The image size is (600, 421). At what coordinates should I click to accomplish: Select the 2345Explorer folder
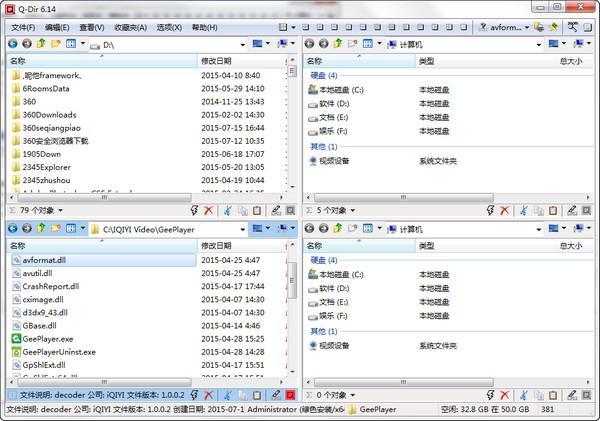(x=46, y=167)
